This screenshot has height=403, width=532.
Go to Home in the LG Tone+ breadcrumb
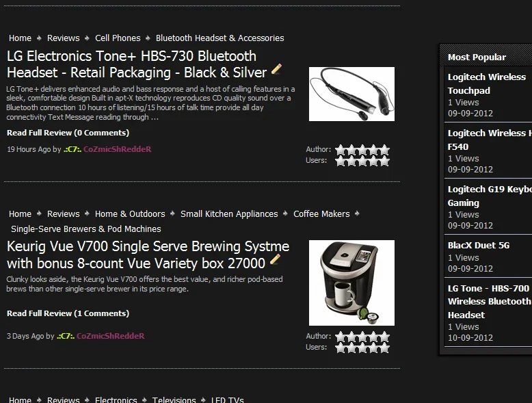[20, 38]
